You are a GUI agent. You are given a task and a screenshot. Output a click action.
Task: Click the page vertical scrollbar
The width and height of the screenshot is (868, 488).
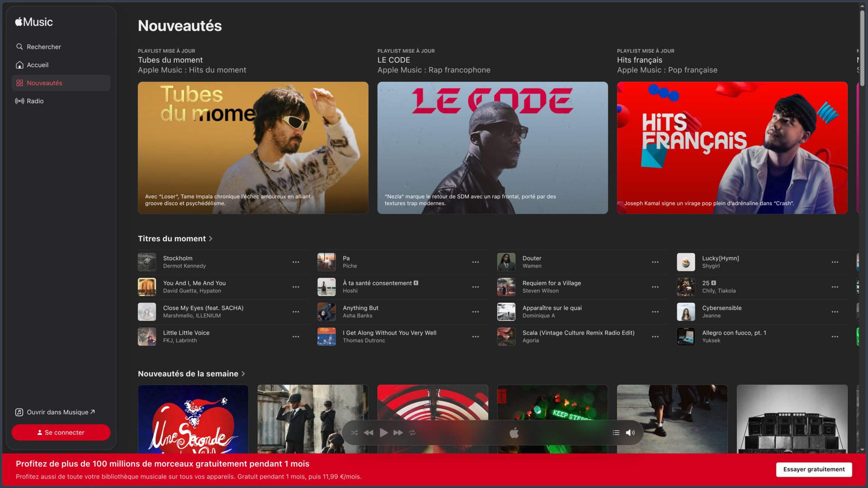[x=862, y=47]
